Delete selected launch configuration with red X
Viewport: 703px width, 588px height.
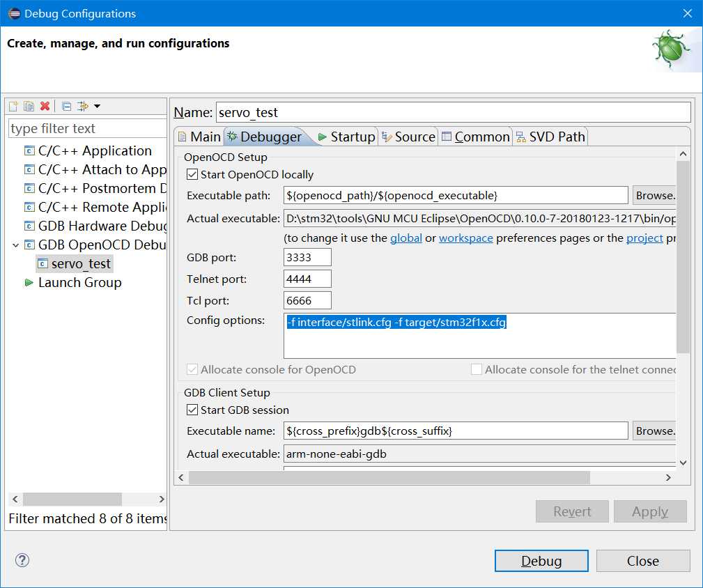45,106
